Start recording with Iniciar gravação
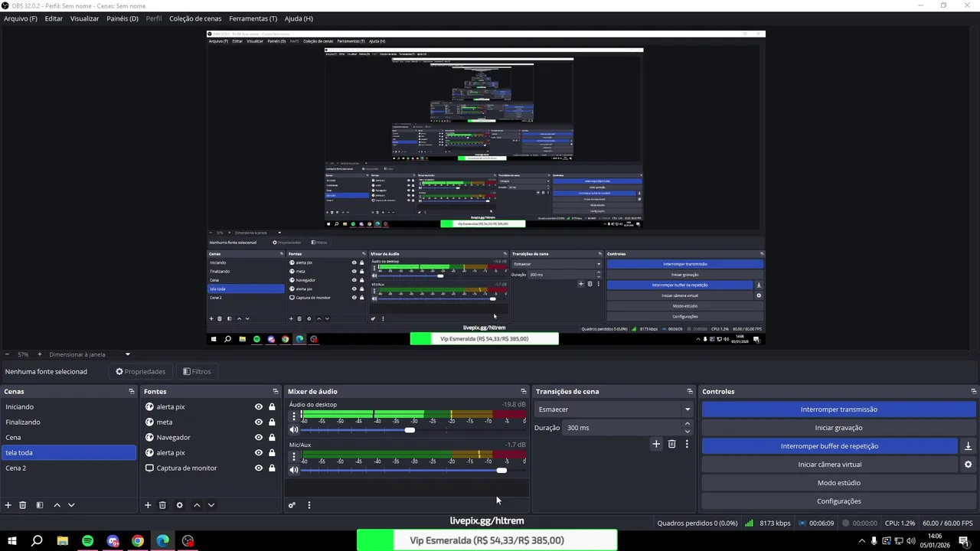 (838, 428)
